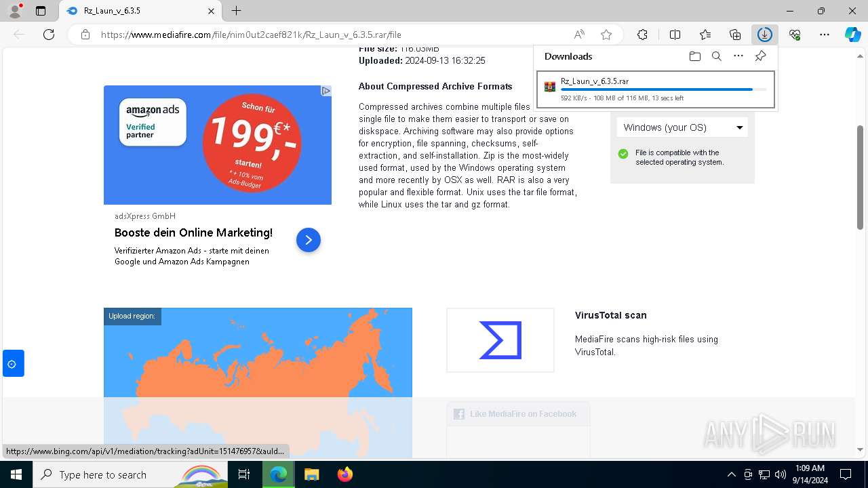The width and height of the screenshot is (868, 488).
Task: Open Favorites list icon
Action: (705, 35)
